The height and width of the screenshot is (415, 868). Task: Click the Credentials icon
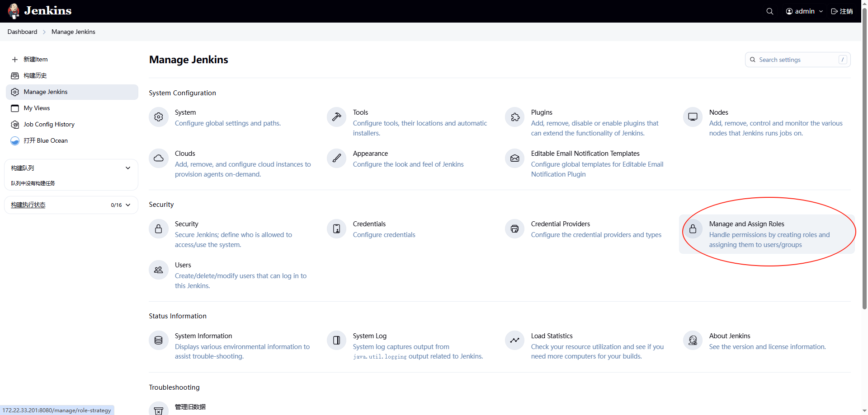click(x=336, y=229)
